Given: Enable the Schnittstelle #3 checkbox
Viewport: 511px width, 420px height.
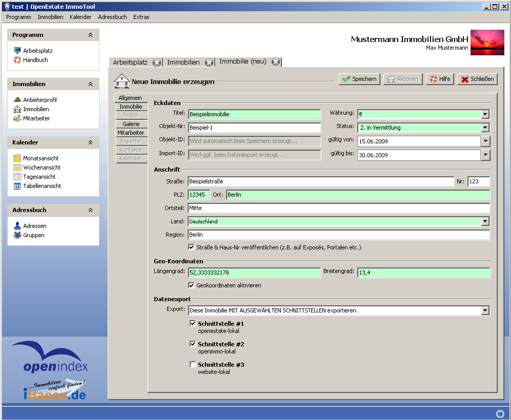Looking at the screenshot, I should pyautogui.click(x=193, y=365).
